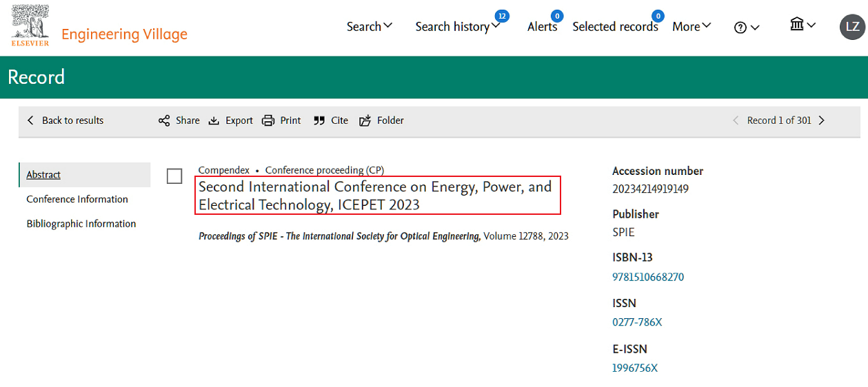Tick the record selection checkbox

(x=174, y=176)
